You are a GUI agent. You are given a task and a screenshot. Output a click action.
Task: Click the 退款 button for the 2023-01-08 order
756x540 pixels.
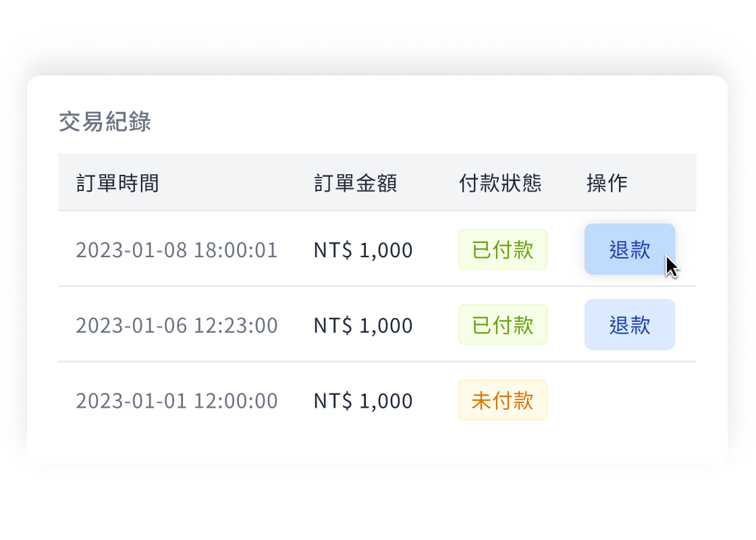coord(629,249)
